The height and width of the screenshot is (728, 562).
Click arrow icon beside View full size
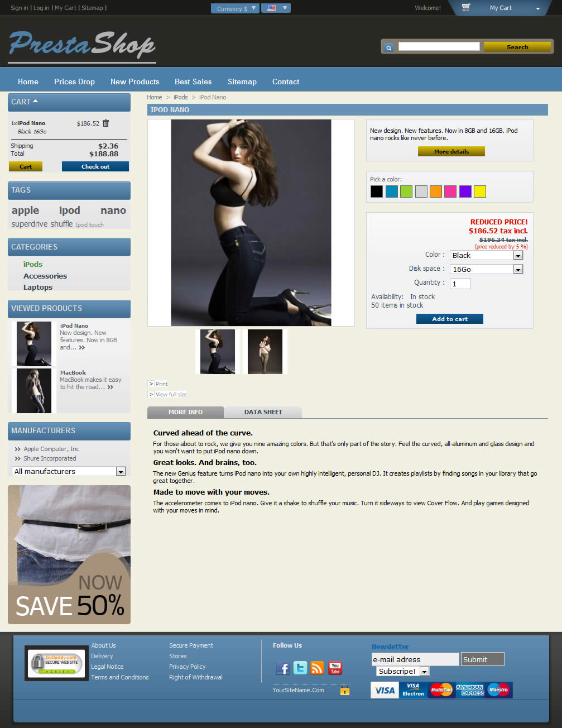pyautogui.click(x=151, y=394)
